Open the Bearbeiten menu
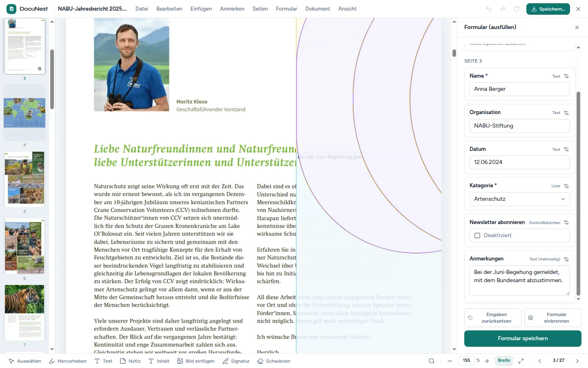The height and width of the screenshot is (368, 588). pos(169,9)
